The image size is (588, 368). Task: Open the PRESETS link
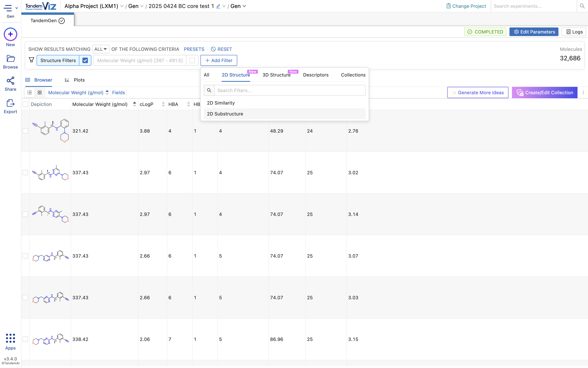click(194, 49)
